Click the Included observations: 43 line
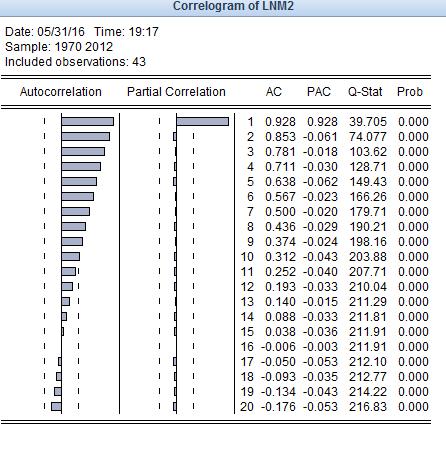Screen dimensions: 446x451 click(75, 62)
